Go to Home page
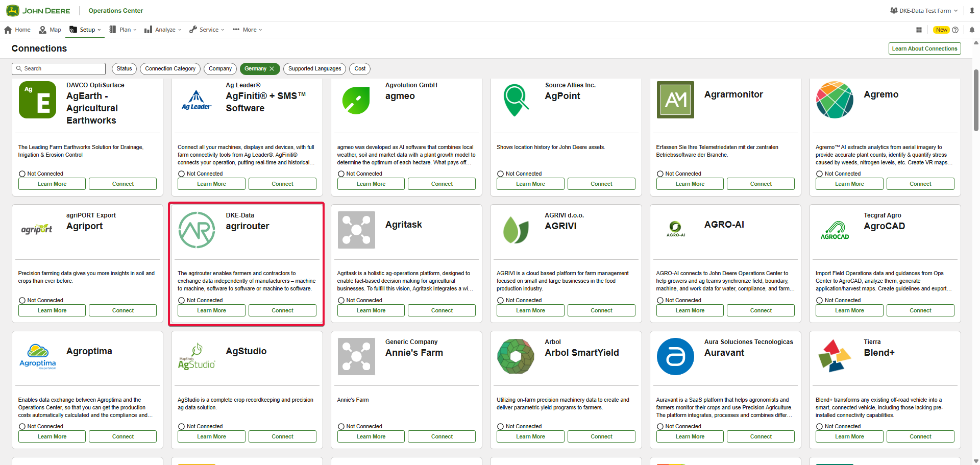 click(17, 30)
